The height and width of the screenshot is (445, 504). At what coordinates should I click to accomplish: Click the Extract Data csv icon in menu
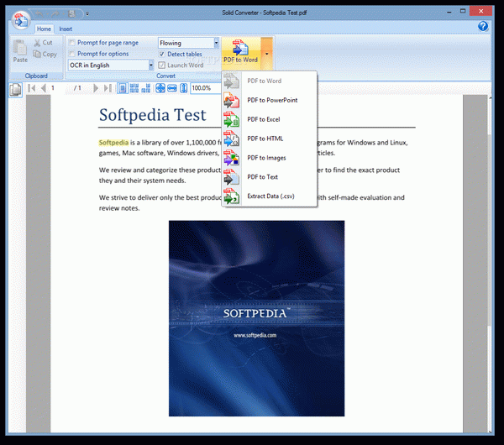pyautogui.click(x=232, y=196)
